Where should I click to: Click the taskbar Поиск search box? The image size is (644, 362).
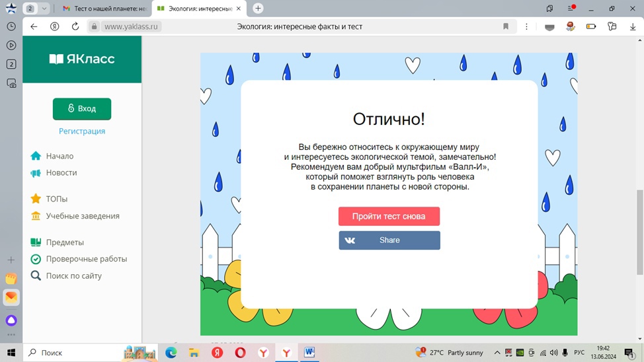pyautogui.click(x=91, y=353)
